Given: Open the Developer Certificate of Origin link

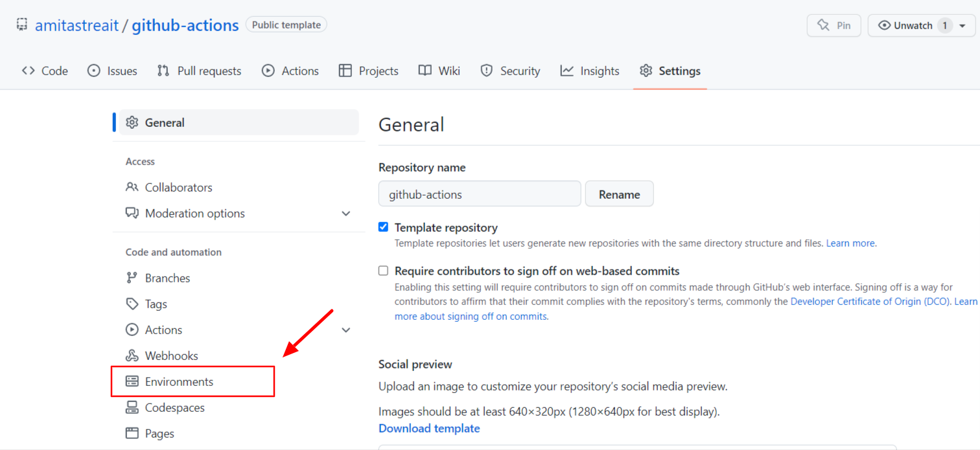Looking at the screenshot, I should (871, 301).
